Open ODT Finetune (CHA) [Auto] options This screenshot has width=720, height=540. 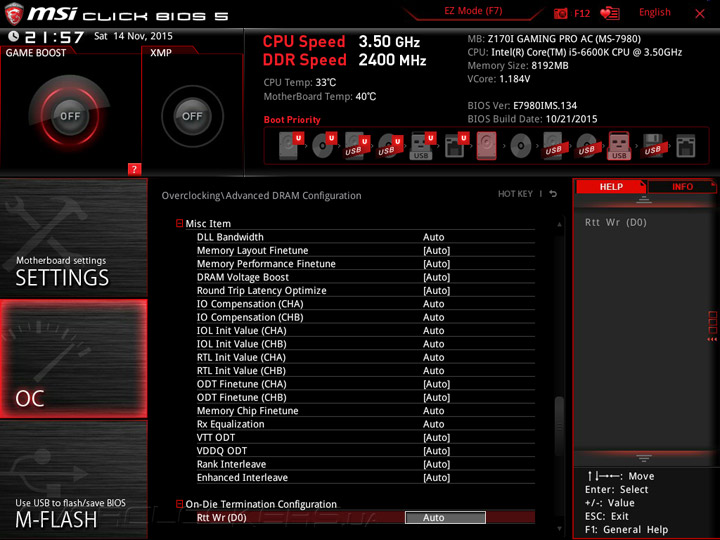[x=436, y=384]
